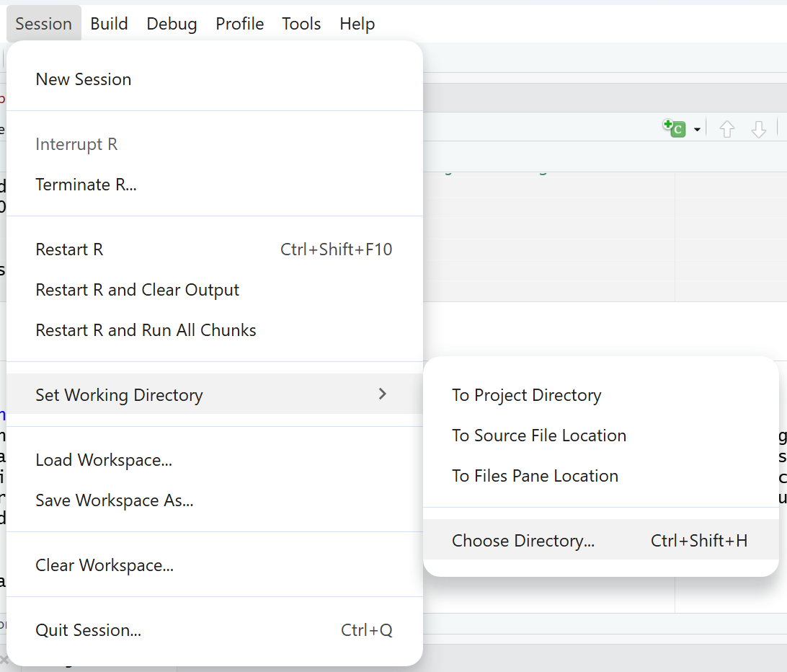Open the Help menu
The width and height of the screenshot is (787, 672).
click(357, 24)
